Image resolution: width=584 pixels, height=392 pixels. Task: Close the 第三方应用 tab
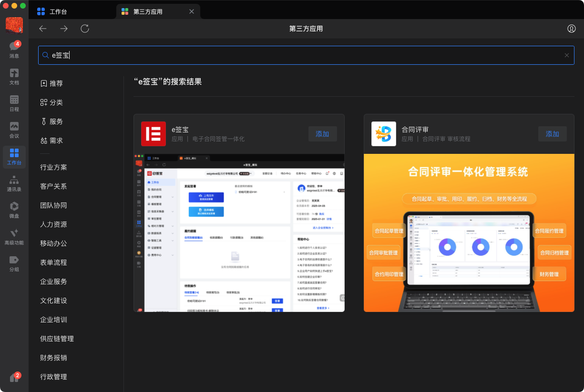[192, 11]
